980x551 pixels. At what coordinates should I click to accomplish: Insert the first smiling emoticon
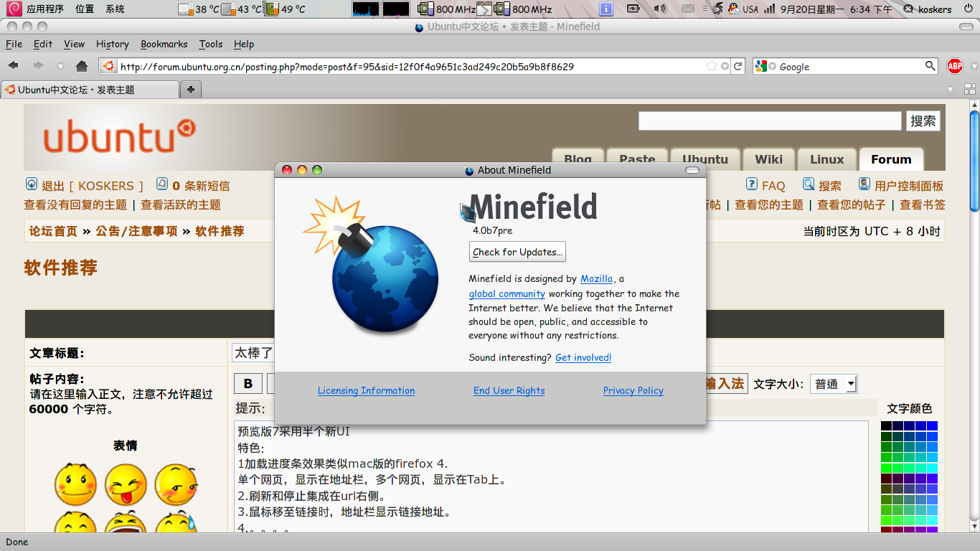click(75, 485)
